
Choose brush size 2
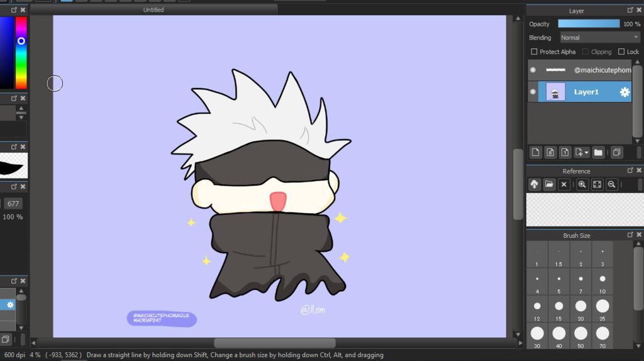(580, 255)
